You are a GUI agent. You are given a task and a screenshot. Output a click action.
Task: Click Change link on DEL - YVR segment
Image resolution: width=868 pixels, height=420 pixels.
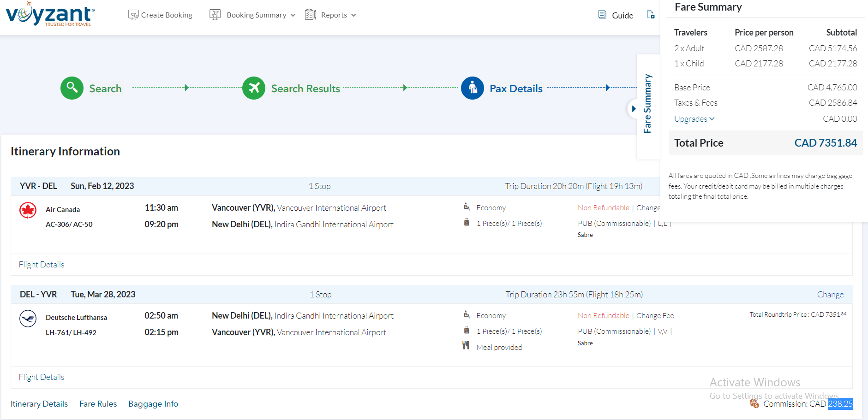click(x=830, y=295)
